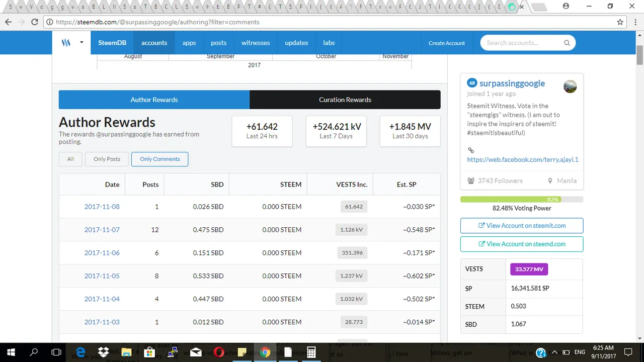
Task: Open the 2017-11-06 date link
Action: (x=102, y=253)
